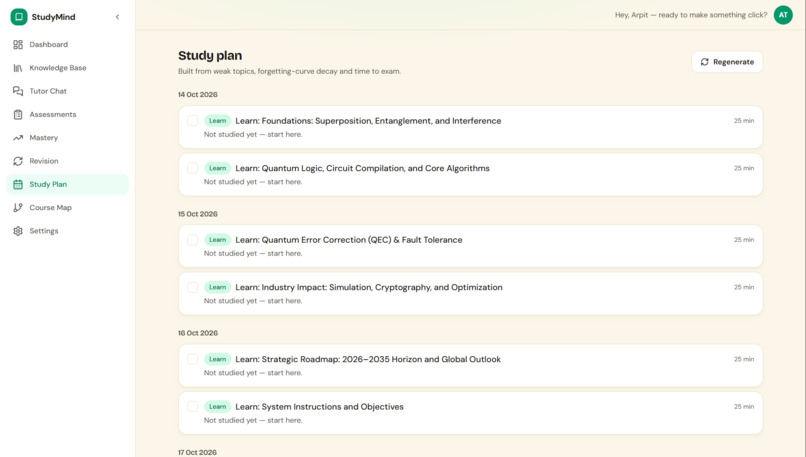
Task: Check off System Instructions and Objectives task
Action: [x=192, y=407]
